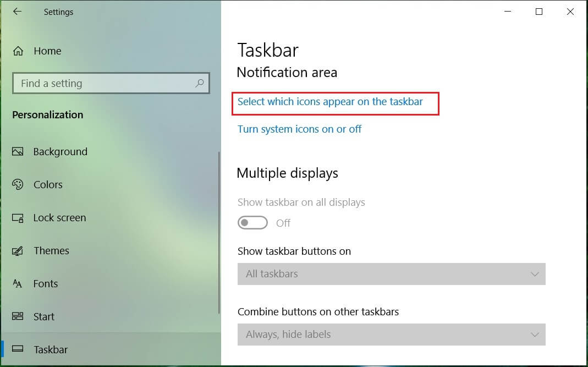Click the Lock screen icon

tap(18, 218)
